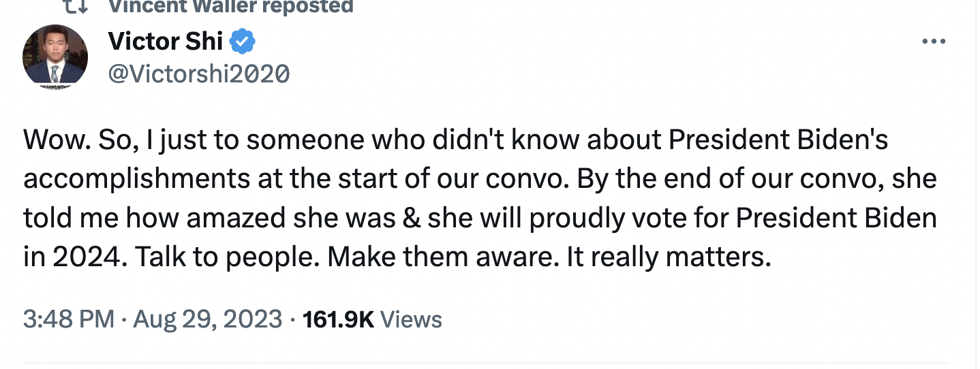Screen dimensions: 980x369
Task: Click the blue verified checkmark badge
Action: click(243, 42)
